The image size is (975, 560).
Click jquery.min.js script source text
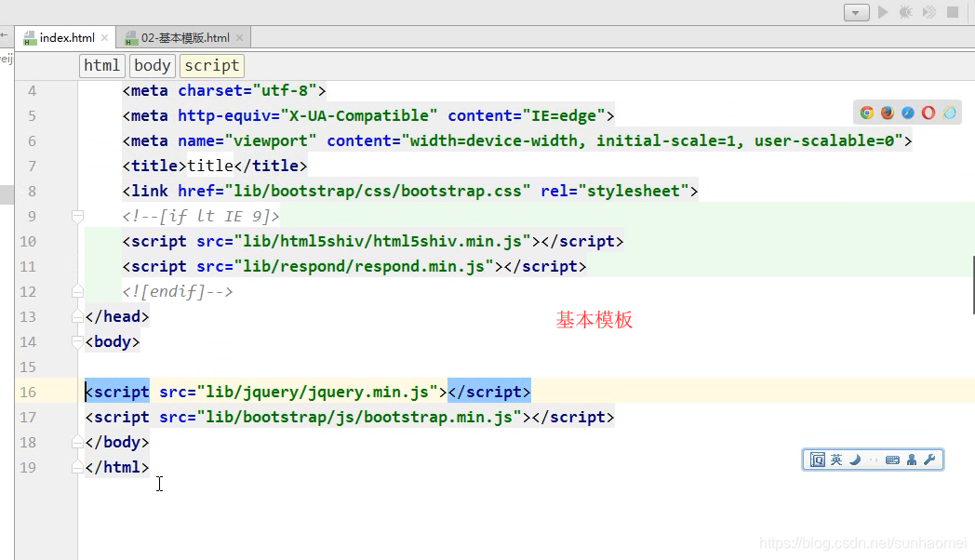pyautogui.click(x=317, y=393)
